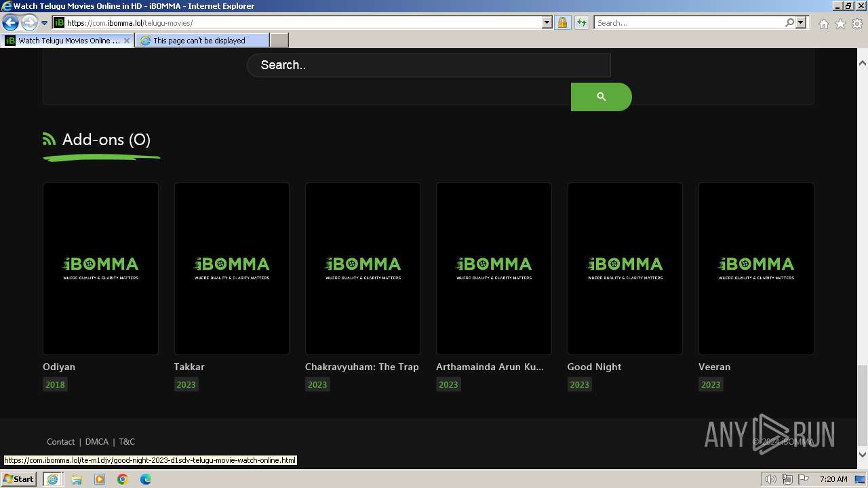Open the Good Night movie poster
The width and height of the screenshot is (868, 488).
(625, 268)
